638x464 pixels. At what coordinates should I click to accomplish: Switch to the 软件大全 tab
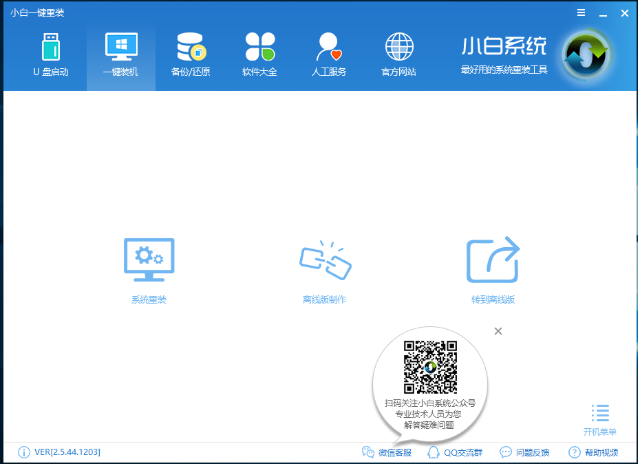point(260,55)
